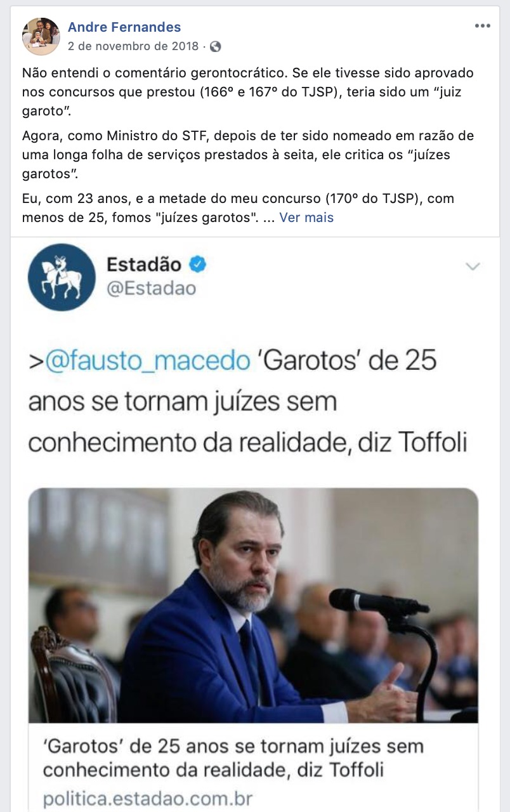Click the paragraph starting Eu, com 23 anos
The image size is (510, 812).
click(247, 208)
